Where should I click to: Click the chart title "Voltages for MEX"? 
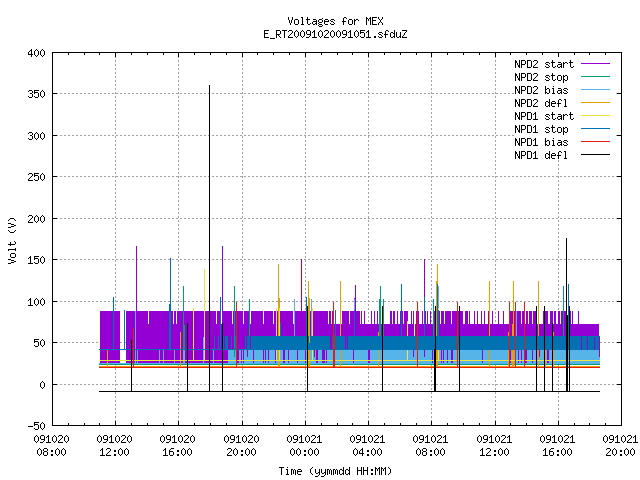pos(335,21)
